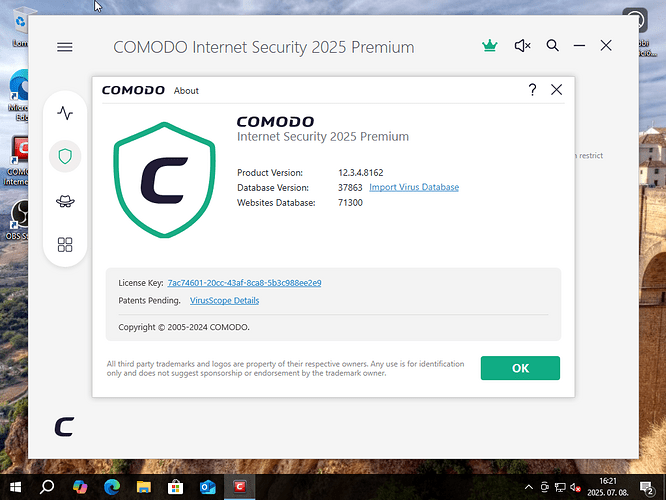Open File Explorer from the taskbar
The height and width of the screenshot is (500, 666).
[x=144, y=487]
